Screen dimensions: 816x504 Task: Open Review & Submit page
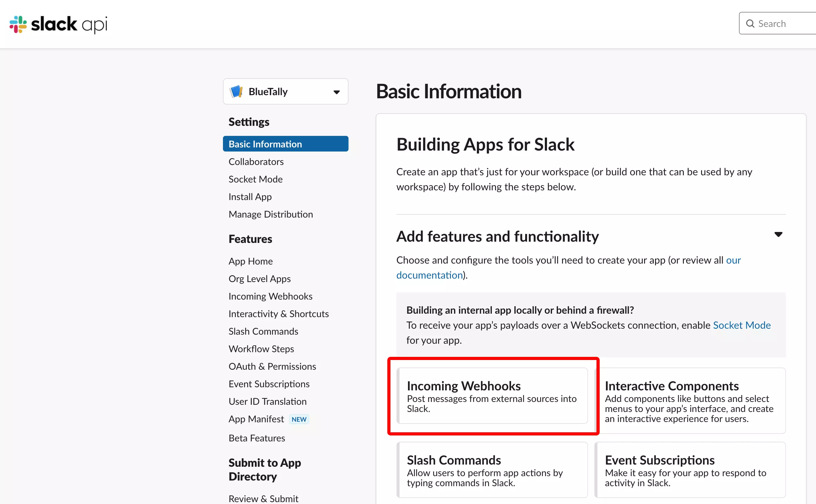[x=263, y=499]
